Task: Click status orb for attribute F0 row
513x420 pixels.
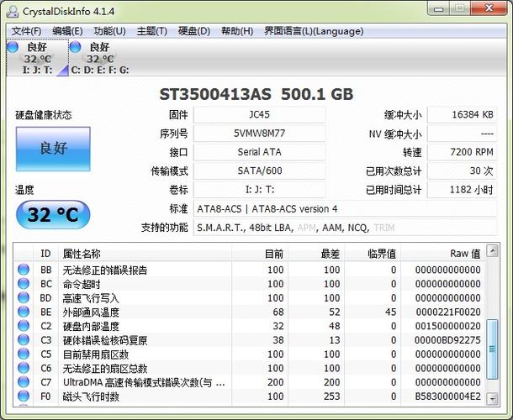Action: (24, 396)
